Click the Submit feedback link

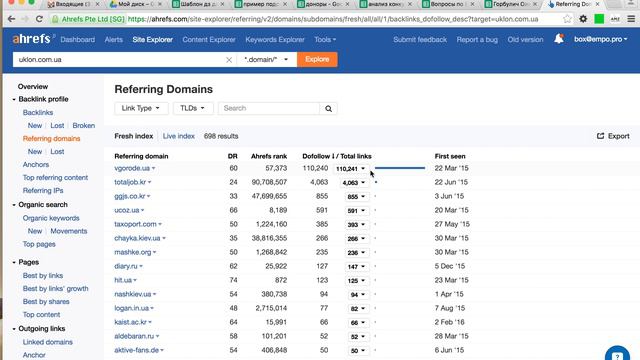[420, 40]
